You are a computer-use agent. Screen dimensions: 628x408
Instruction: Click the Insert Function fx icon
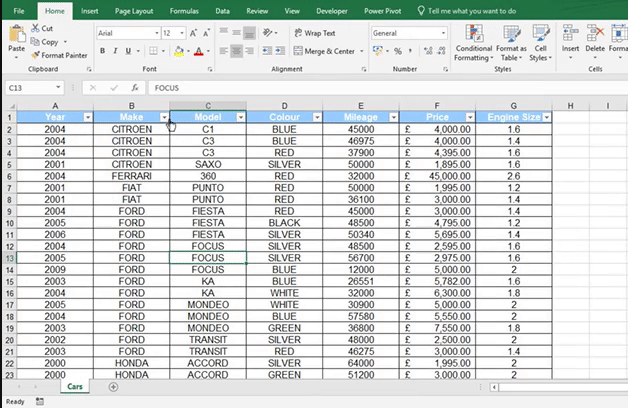point(135,88)
